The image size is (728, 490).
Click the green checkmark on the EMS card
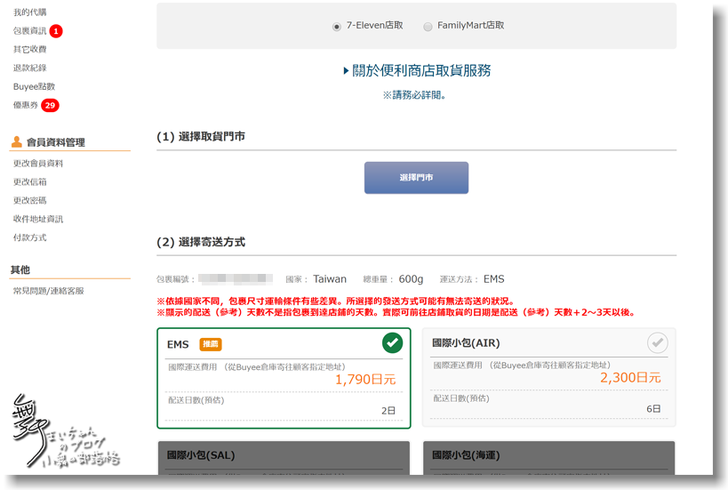(392, 343)
